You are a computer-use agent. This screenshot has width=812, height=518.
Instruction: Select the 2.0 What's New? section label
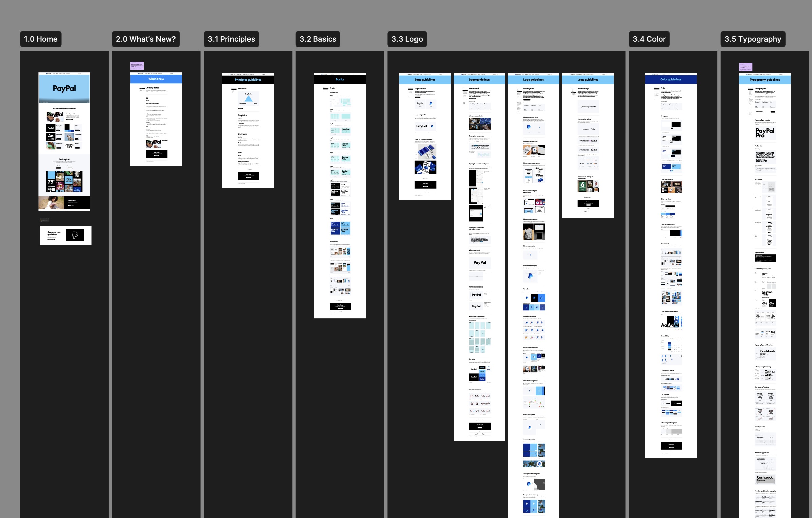tap(146, 39)
